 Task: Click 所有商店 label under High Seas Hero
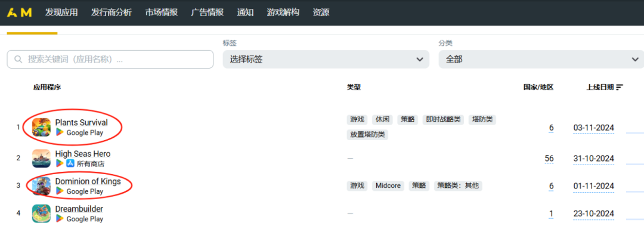coord(91,164)
